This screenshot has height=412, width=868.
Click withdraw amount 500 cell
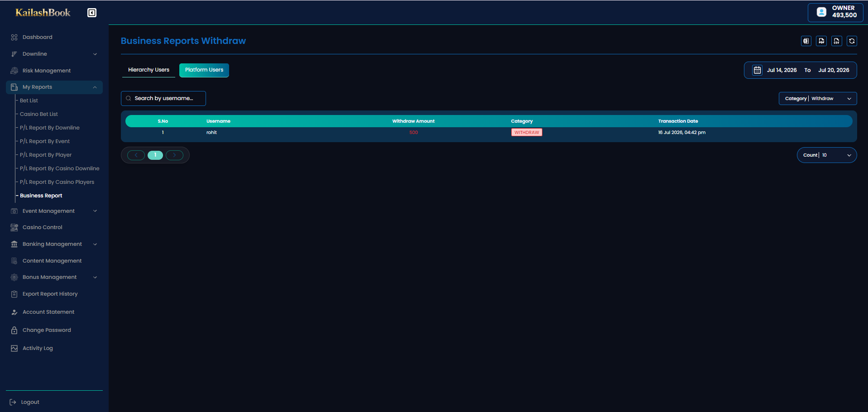pos(413,133)
